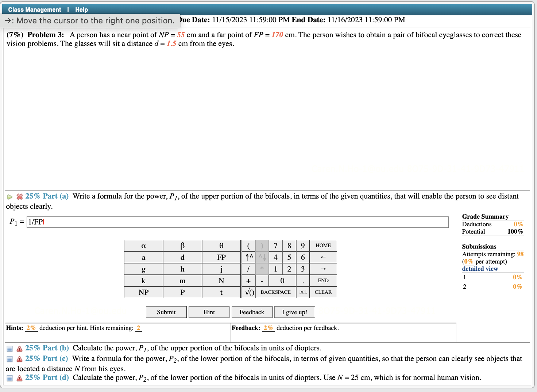This screenshot has height=392, width=537.
Task: Insert beta symbol from keypad
Action: coord(182,246)
